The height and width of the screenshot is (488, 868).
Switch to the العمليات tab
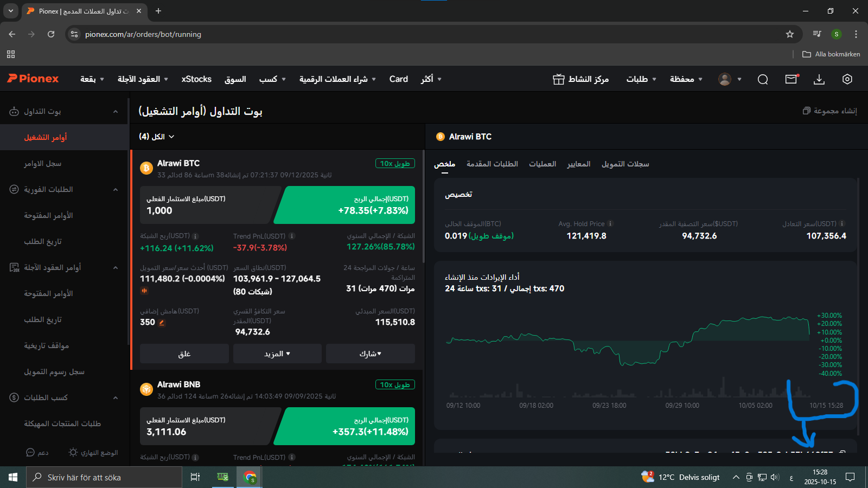pyautogui.click(x=542, y=164)
